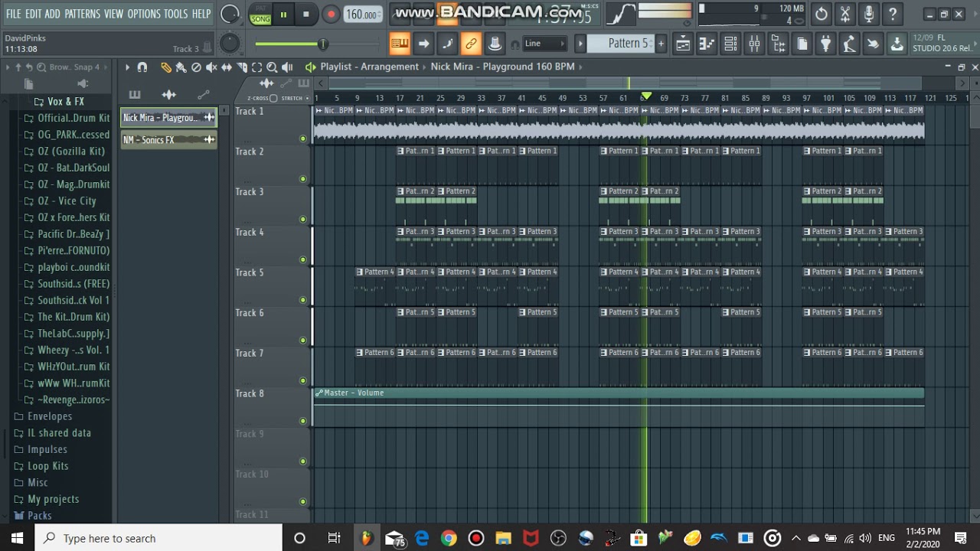This screenshot has height=551, width=980.
Task: Click the master pitch knob
Action: tap(230, 44)
